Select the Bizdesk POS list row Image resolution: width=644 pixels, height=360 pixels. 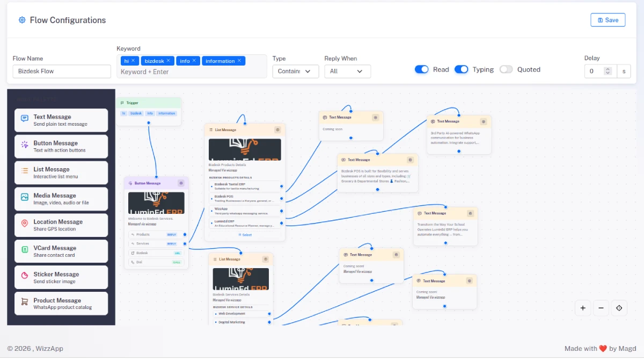(245, 198)
